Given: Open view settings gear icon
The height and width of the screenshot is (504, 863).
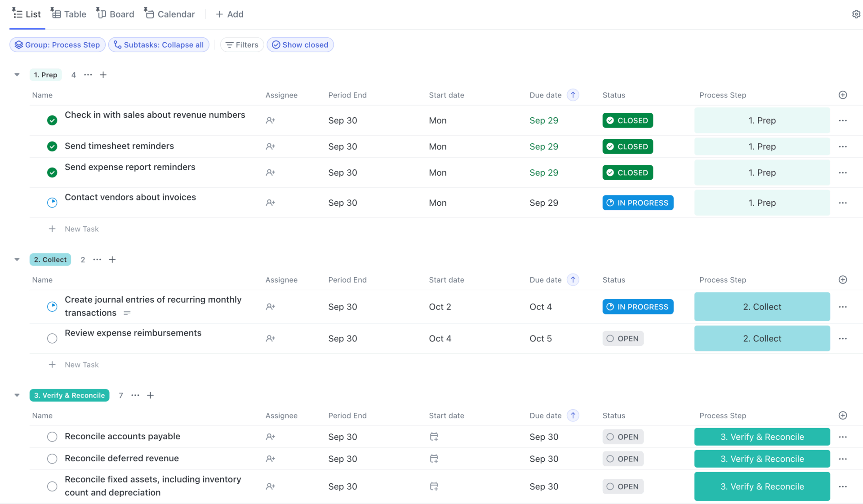Looking at the screenshot, I should [x=856, y=14].
